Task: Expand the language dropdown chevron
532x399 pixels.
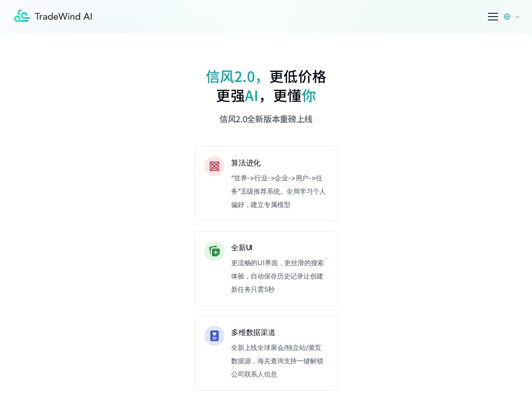Action: coord(517,17)
